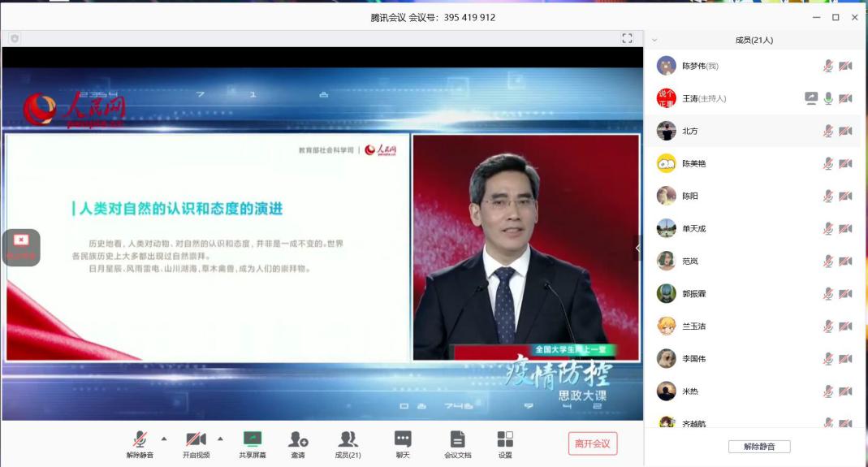
Task: Enter fullscreen mode for the shared video
Action: tap(627, 38)
